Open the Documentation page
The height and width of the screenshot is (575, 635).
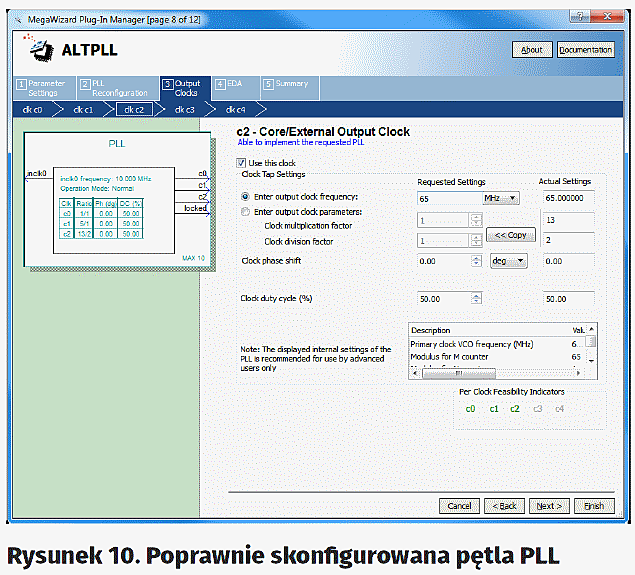[x=585, y=50]
